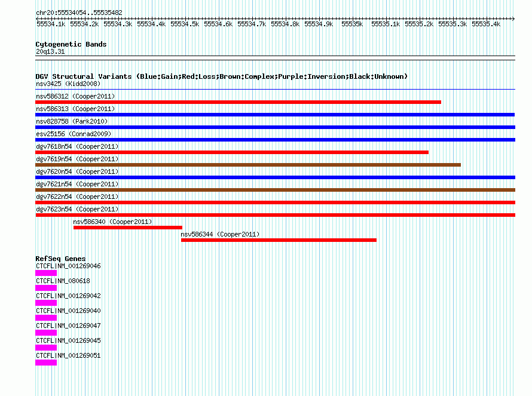Image resolution: width=532 pixels, height=396 pixels.
Task: Click the right arrow on the ruler
Action: click(x=513, y=19)
